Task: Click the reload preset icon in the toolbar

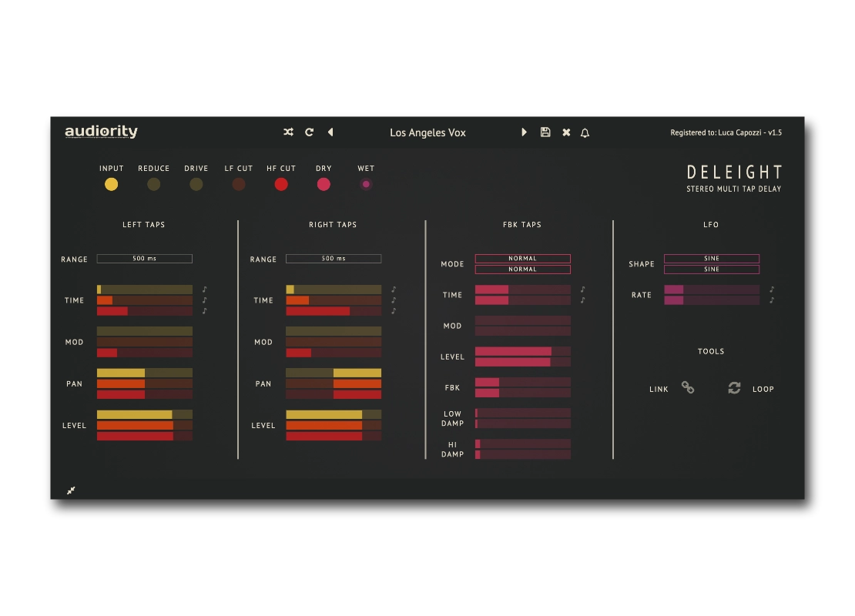Action: click(309, 132)
